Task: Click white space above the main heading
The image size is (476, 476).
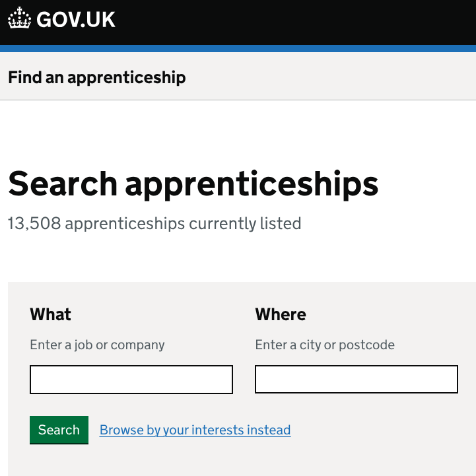Action: [238, 131]
